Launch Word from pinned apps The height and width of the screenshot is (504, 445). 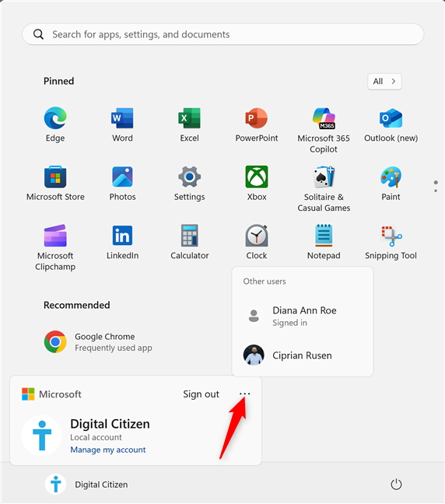coord(122,124)
